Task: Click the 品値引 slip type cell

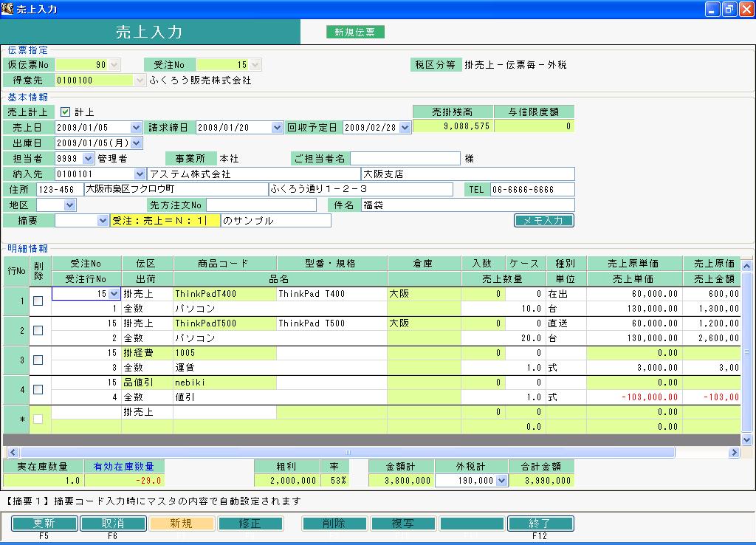Action: pos(147,383)
